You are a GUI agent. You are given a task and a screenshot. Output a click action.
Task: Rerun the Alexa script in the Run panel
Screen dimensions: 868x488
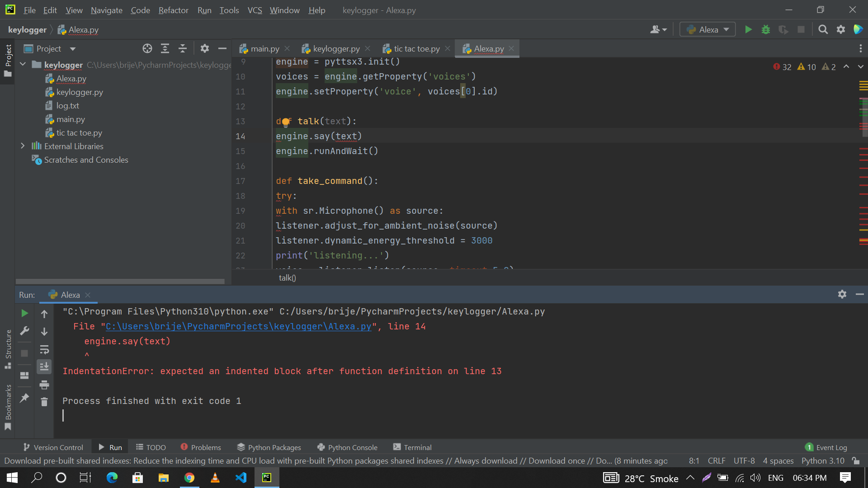coord(24,313)
